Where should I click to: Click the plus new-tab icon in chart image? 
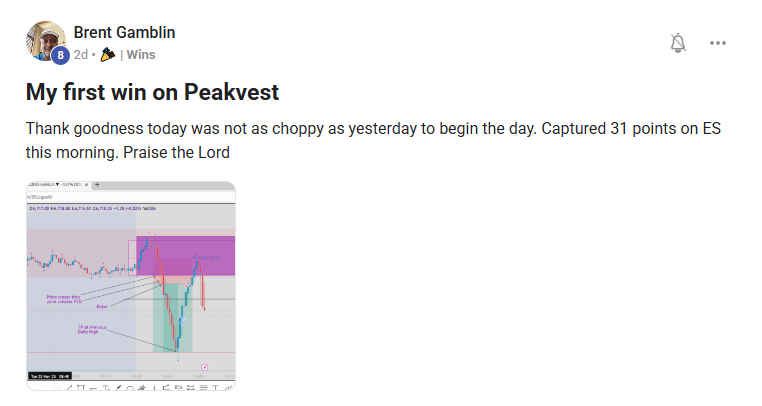[96, 186]
